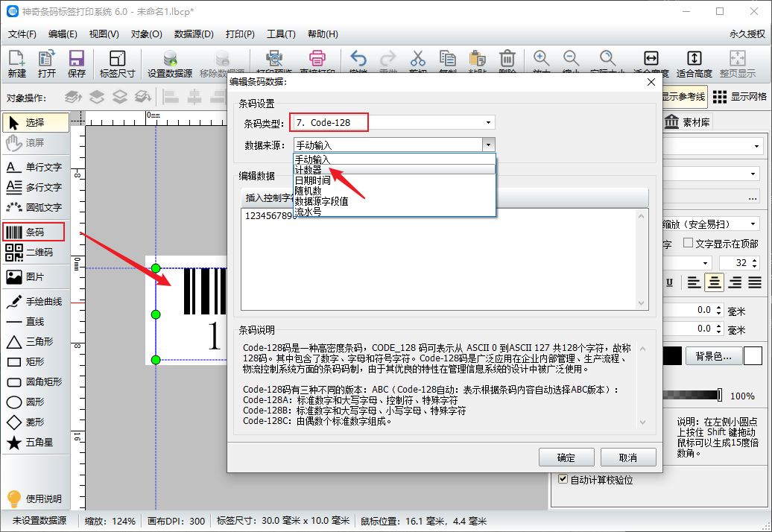This screenshot has height=532, width=772.
Task: Click the copy icon in toolbar
Action: tap(448, 59)
